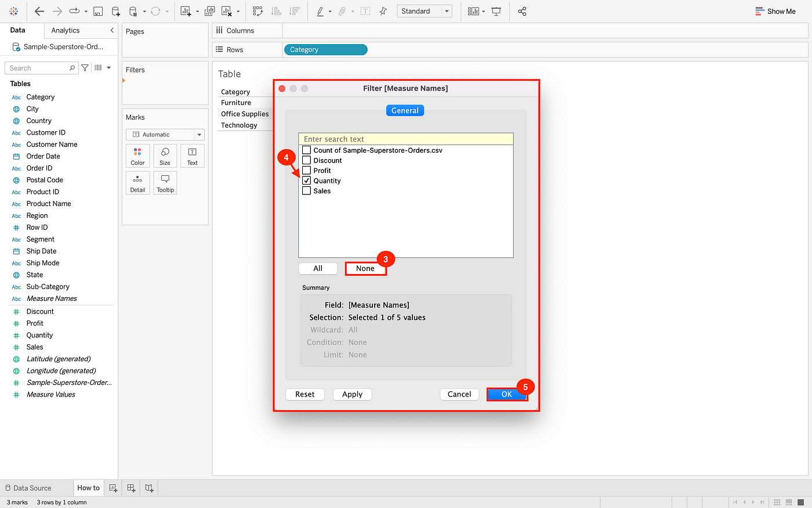Click the Size mark card
This screenshot has height=508, width=812.
point(165,156)
